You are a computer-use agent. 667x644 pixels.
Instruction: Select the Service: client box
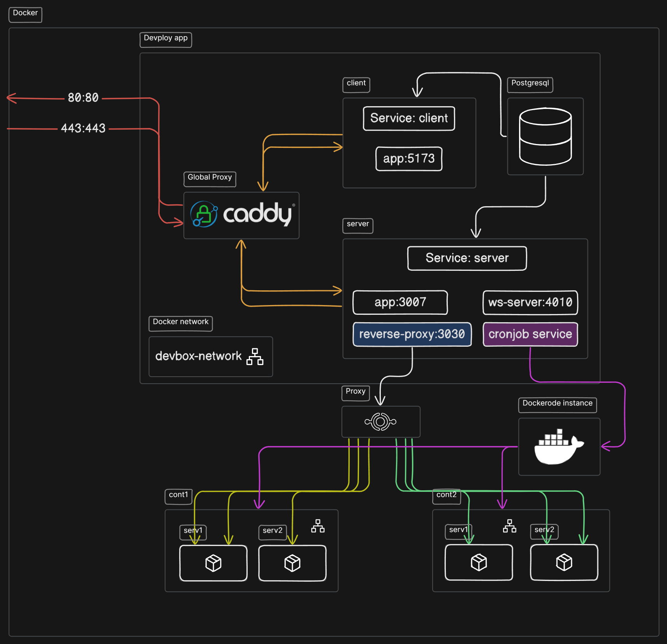409,118
